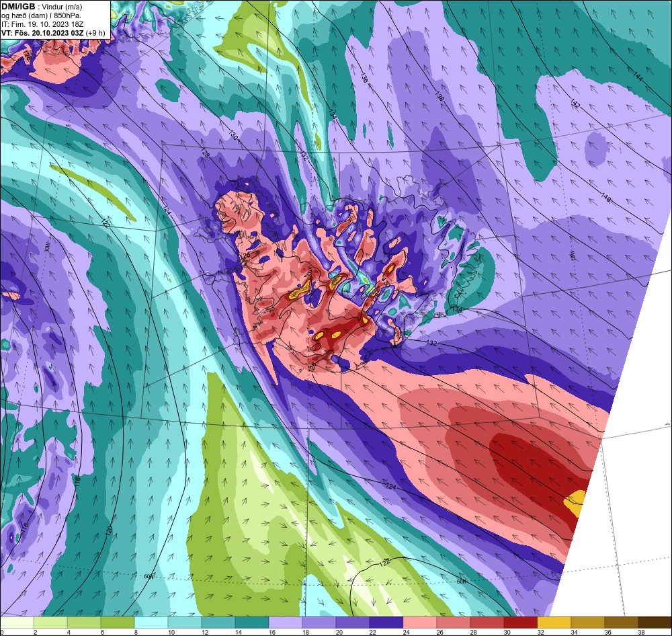Viewport: 672px width, 636px height.
Task: Click the legend scale label "10"
Action: point(171,632)
